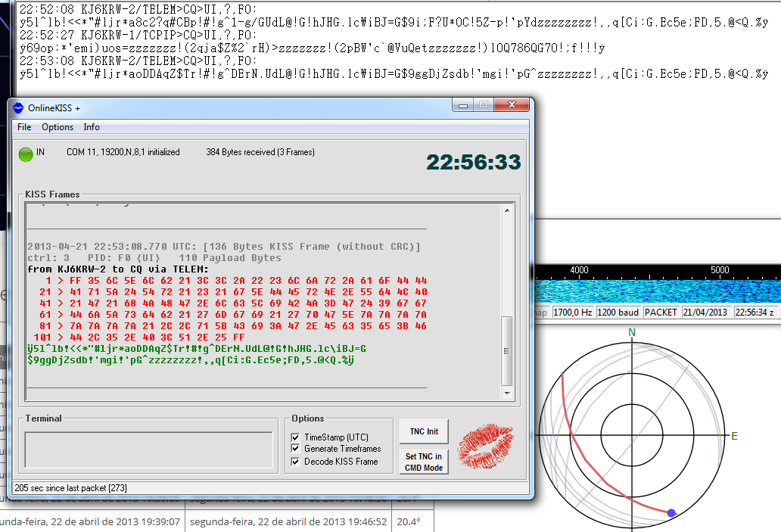The height and width of the screenshot is (532, 781).
Task: Click the scroll up arrow in KISS Frames
Action: click(508, 209)
